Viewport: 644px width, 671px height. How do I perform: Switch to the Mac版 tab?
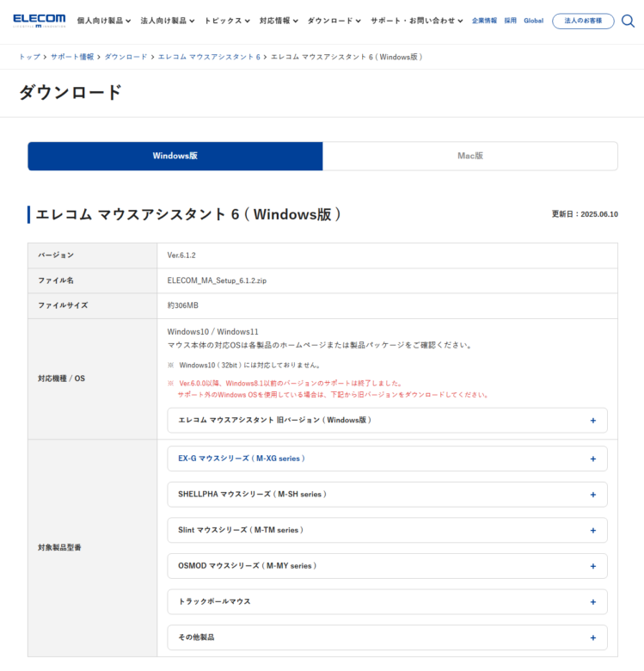click(470, 157)
